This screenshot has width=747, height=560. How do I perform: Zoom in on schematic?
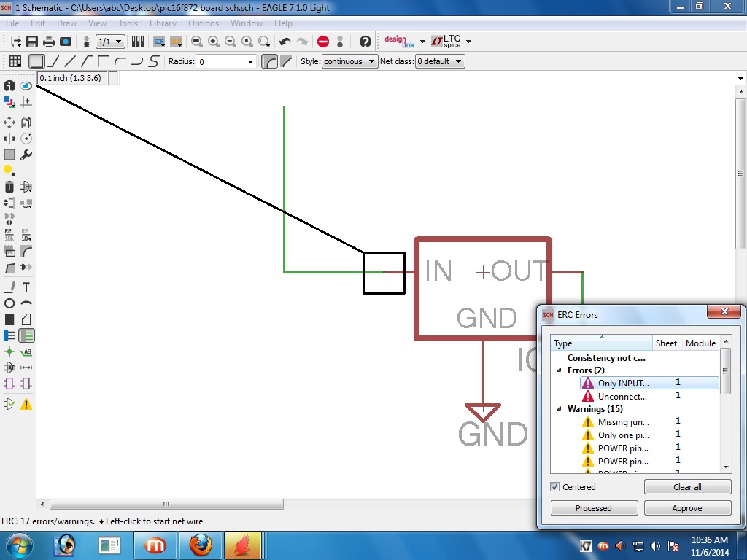click(214, 42)
